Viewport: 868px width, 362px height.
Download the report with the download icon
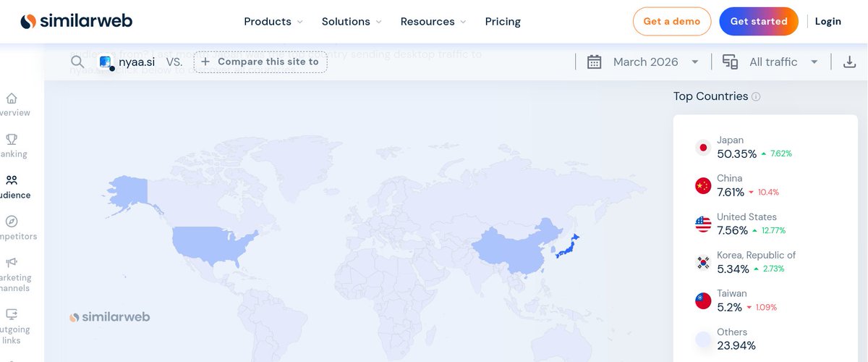click(850, 62)
